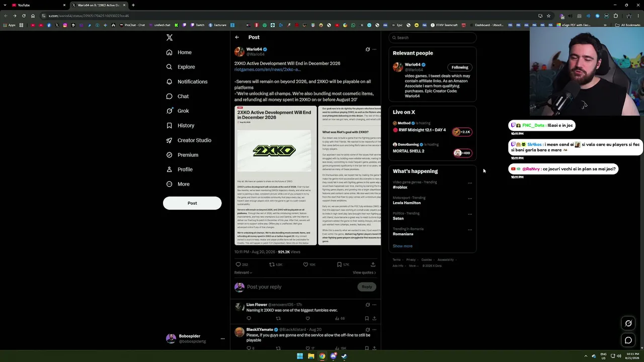The width and height of the screenshot is (644, 362).
Task: Share Lion Flower's reply
Action: tap(374, 318)
